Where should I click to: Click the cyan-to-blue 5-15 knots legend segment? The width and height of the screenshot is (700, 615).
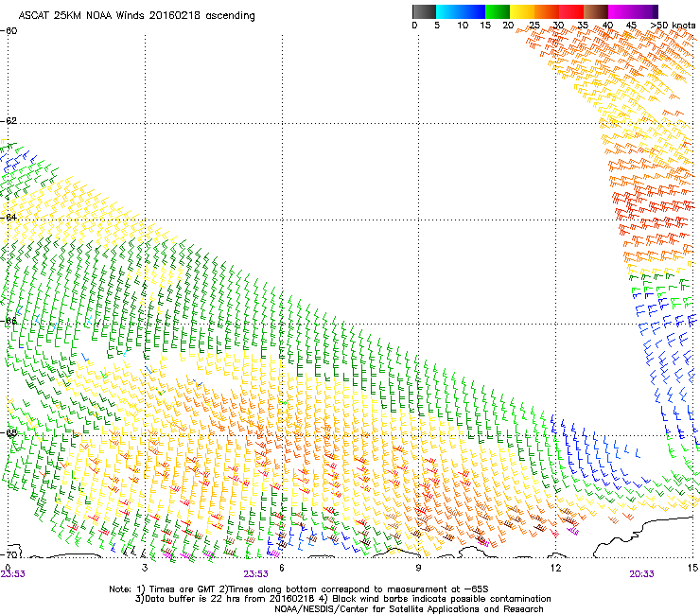tap(461, 11)
